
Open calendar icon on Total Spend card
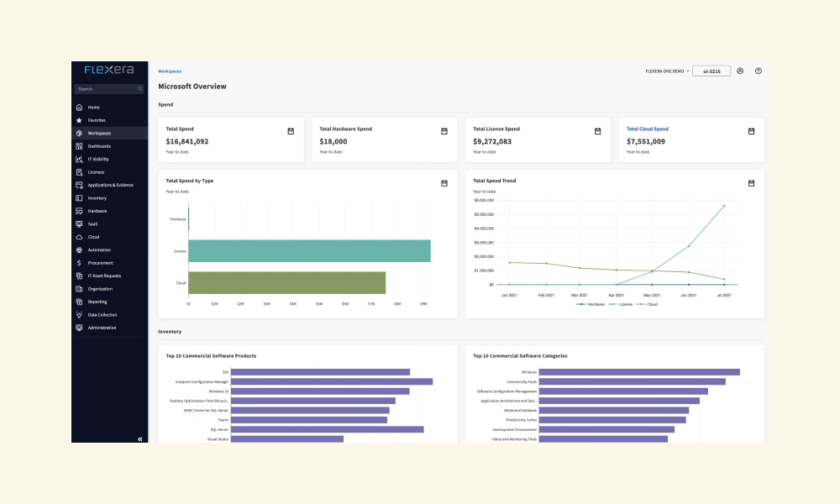[291, 131]
